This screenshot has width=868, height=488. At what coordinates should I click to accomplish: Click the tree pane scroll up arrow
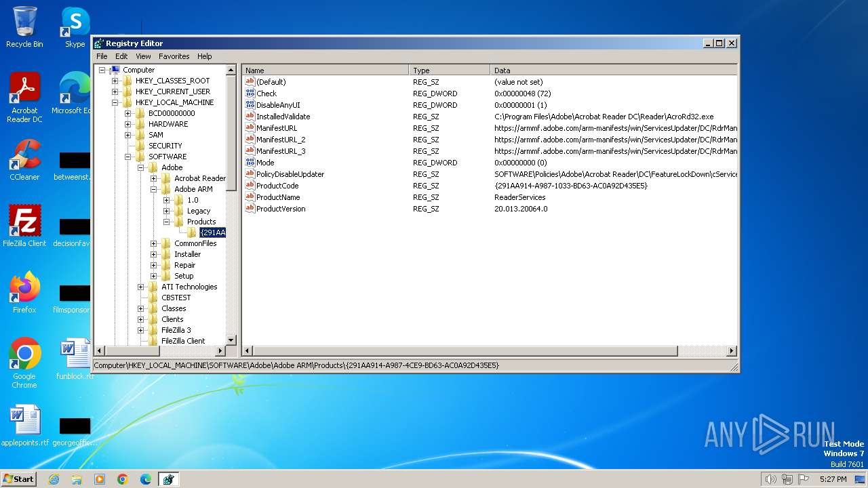click(x=231, y=70)
